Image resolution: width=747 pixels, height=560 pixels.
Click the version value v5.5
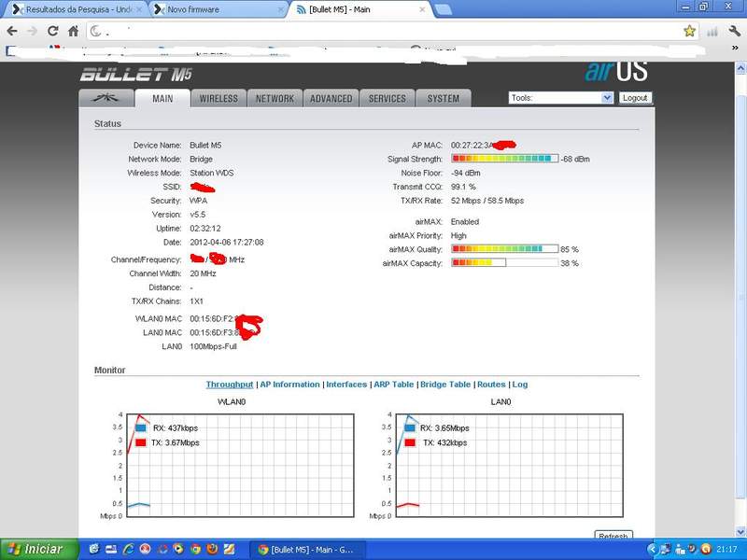pos(198,215)
